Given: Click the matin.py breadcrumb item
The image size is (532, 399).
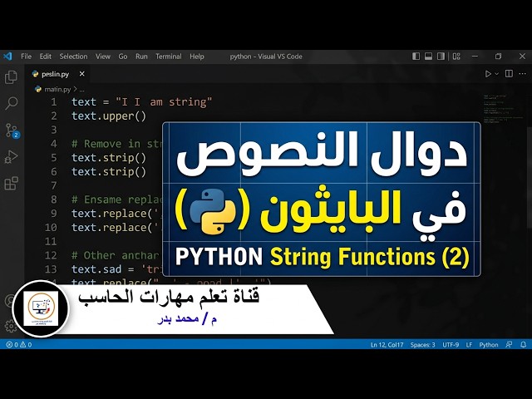Looking at the screenshot, I should (x=57, y=89).
